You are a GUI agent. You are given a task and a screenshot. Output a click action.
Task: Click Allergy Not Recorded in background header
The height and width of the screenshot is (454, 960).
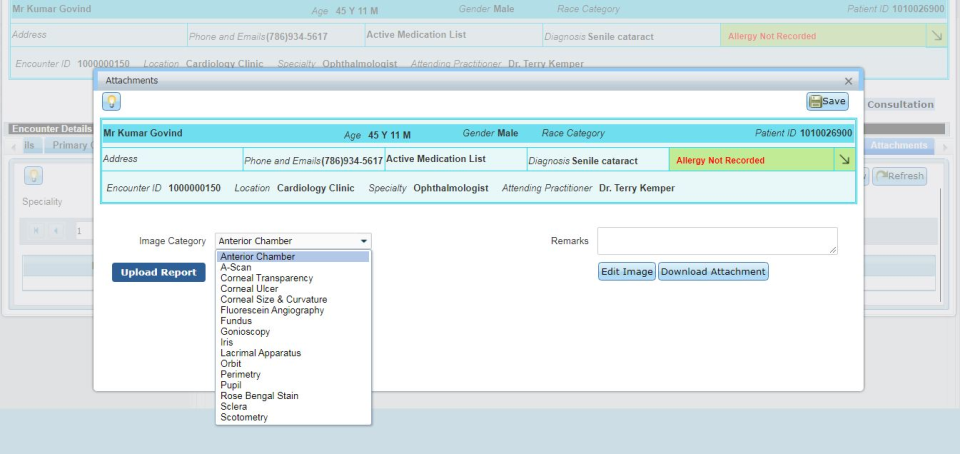[771, 36]
